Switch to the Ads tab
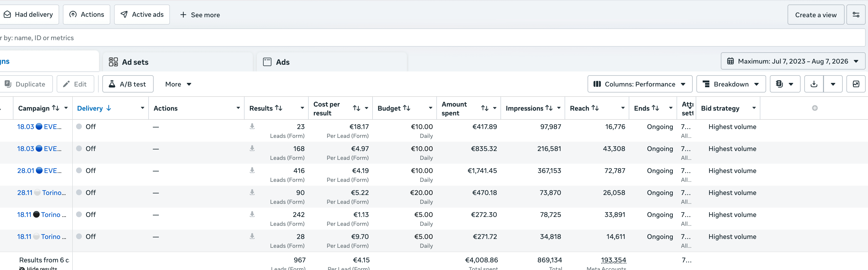The image size is (868, 270). [332, 62]
